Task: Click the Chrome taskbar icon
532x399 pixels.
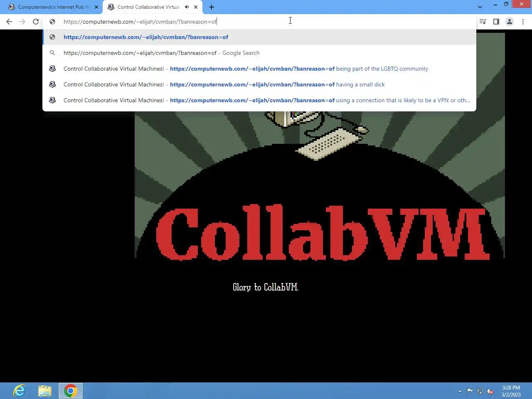Action: tap(71, 391)
